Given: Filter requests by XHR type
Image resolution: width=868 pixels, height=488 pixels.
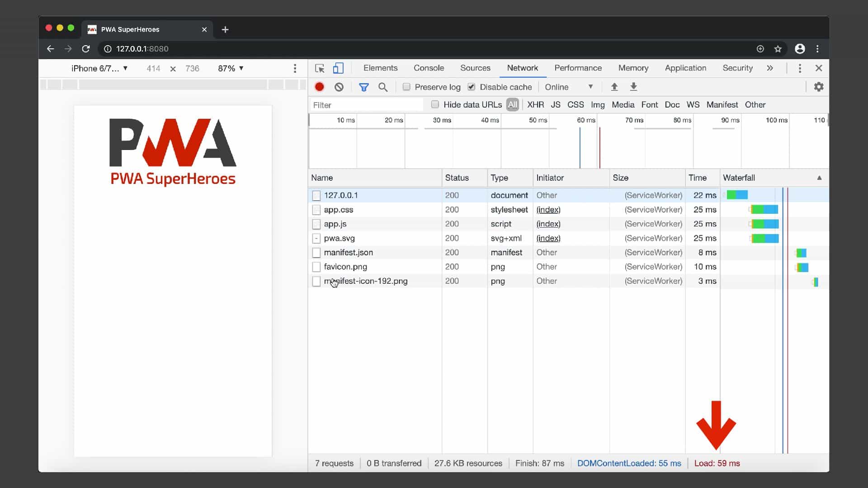Looking at the screenshot, I should 535,104.
